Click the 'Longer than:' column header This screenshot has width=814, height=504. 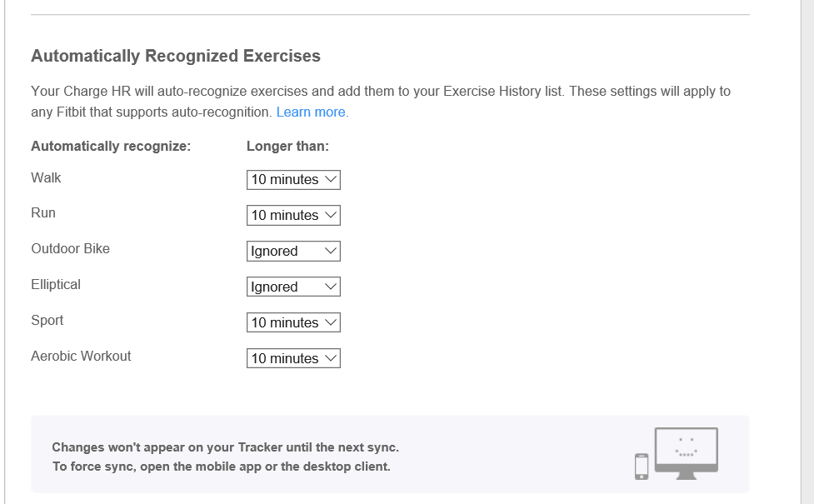point(287,146)
